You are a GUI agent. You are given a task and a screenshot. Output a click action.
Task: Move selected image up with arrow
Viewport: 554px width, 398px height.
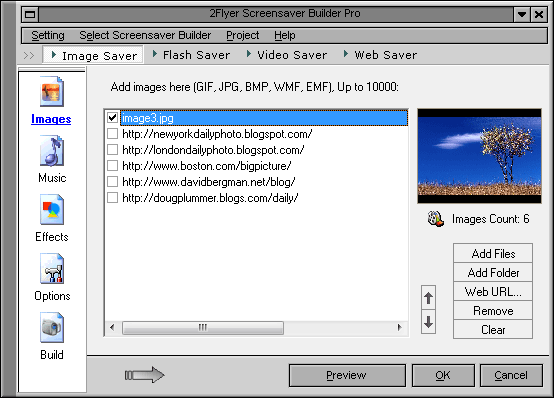coord(428,298)
